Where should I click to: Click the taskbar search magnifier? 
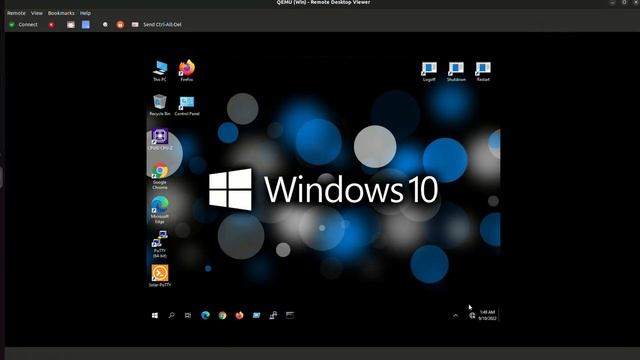pyautogui.click(x=171, y=315)
